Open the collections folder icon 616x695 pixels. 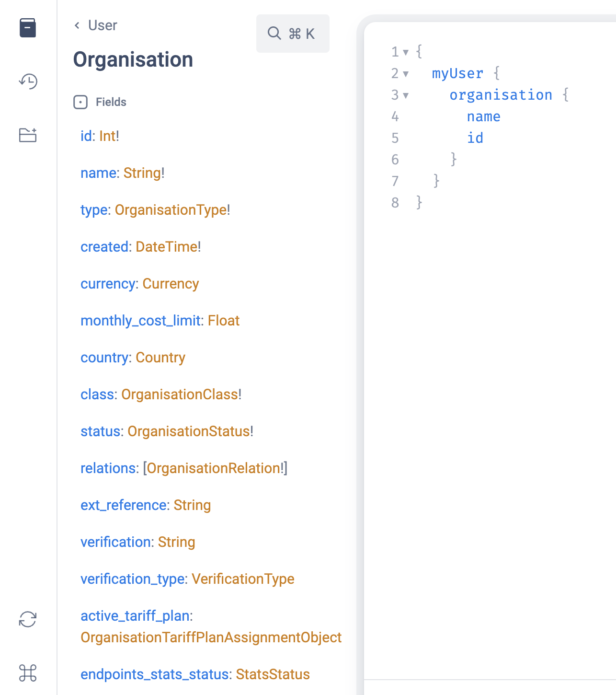(x=28, y=135)
